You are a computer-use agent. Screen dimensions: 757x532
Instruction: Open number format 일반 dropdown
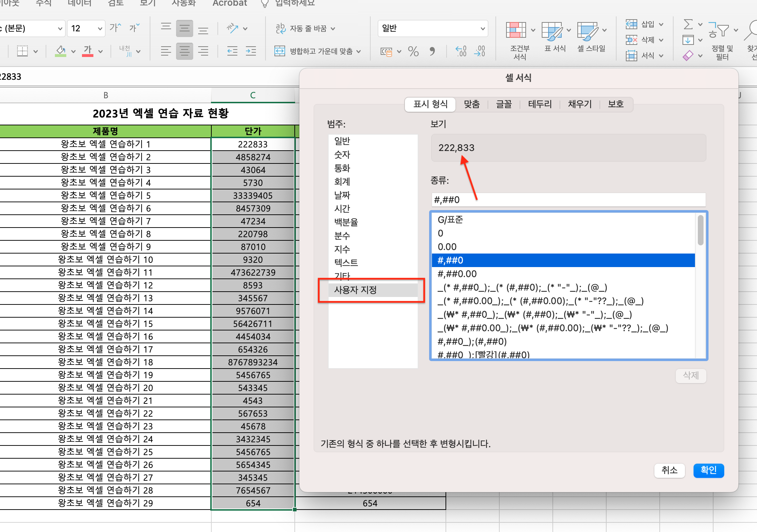pyautogui.click(x=483, y=28)
